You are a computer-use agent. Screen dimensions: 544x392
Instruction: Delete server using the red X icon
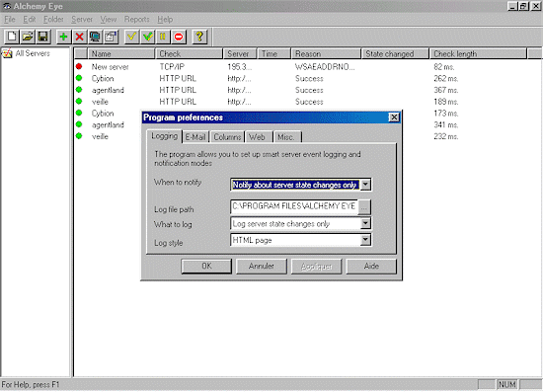[x=79, y=37]
